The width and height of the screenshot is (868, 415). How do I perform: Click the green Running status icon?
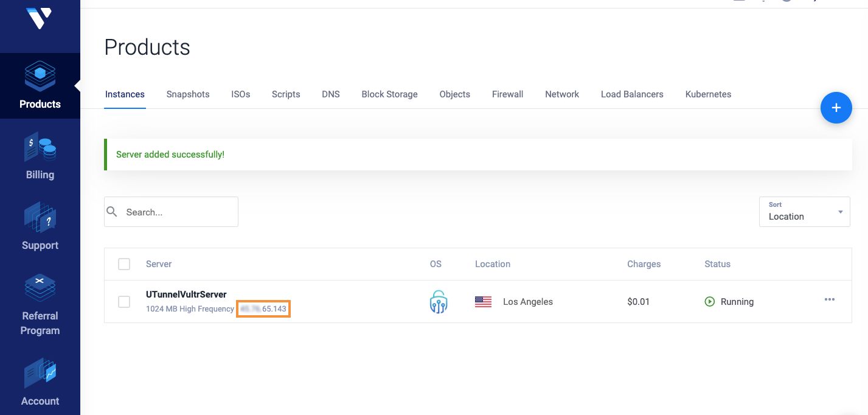click(x=709, y=301)
